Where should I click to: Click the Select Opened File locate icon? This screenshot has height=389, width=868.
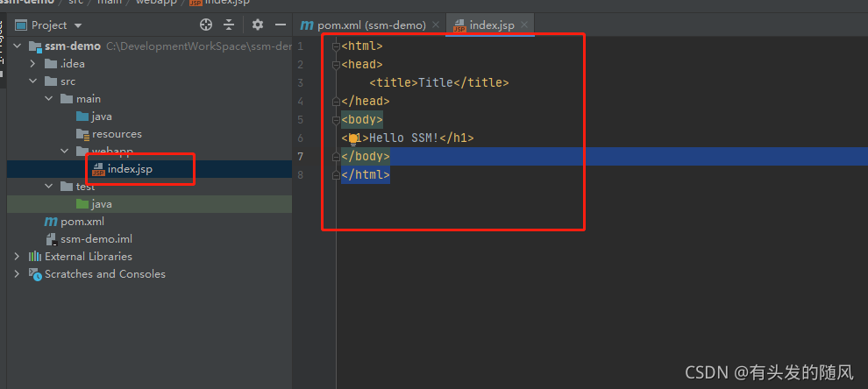pyautogui.click(x=206, y=25)
